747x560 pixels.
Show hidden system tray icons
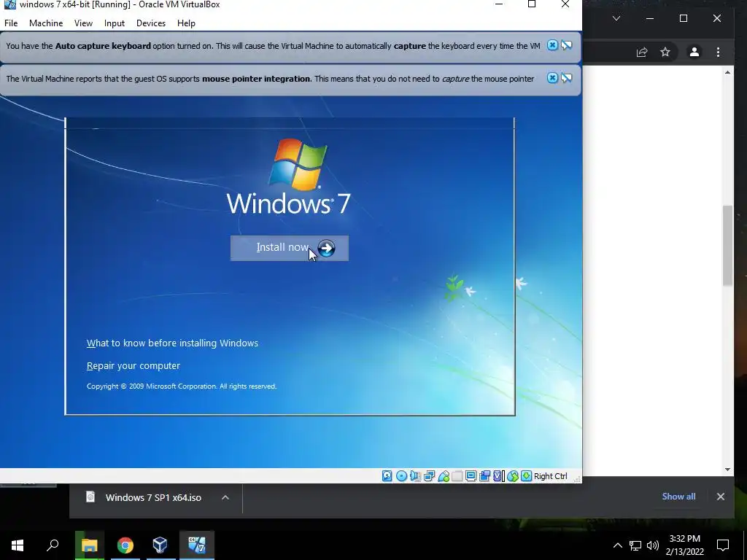coord(617,545)
